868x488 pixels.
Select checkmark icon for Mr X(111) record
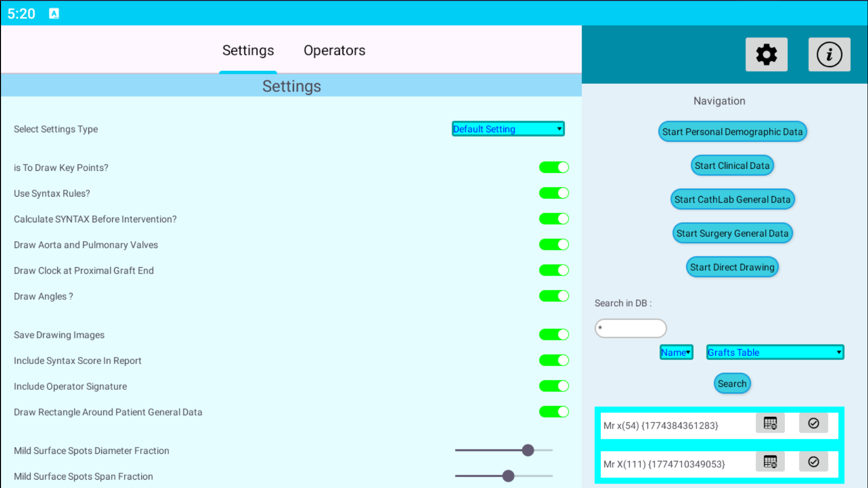(813, 462)
